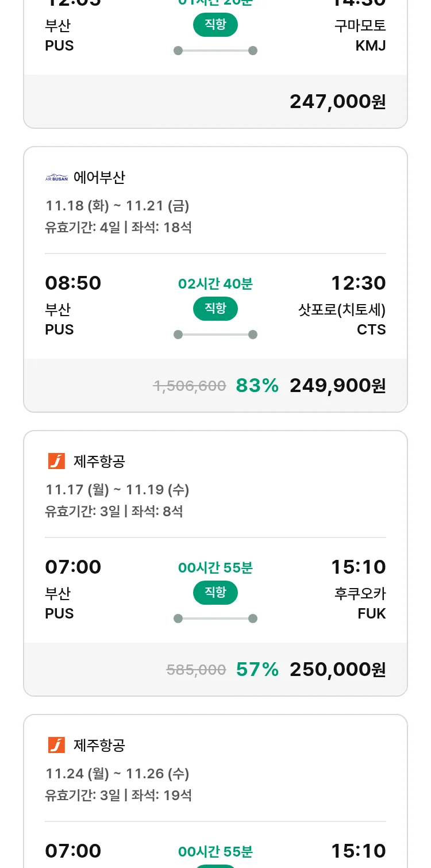431x868 pixels.
Task: Click the 11.17 (월) ~ 11.19 (수) dates
Action: pos(117,490)
